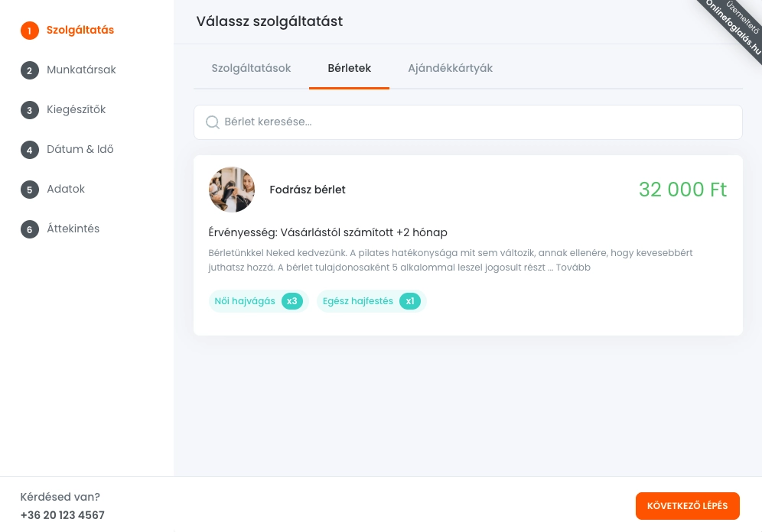The height and width of the screenshot is (532, 762).
Task: Click the step 1 Szolgáltatás circle icon
Action: tap(29, 31)
